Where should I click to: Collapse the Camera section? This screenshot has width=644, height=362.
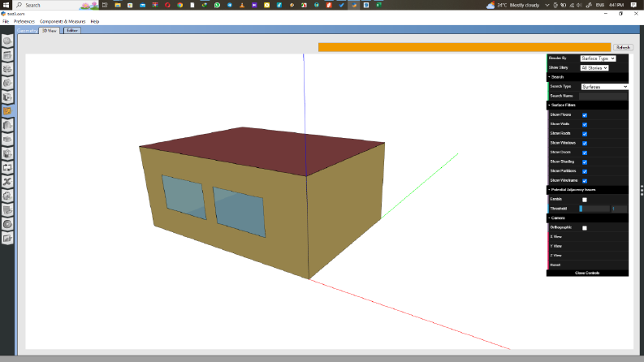pyautogui.click(x=587, y=218)
